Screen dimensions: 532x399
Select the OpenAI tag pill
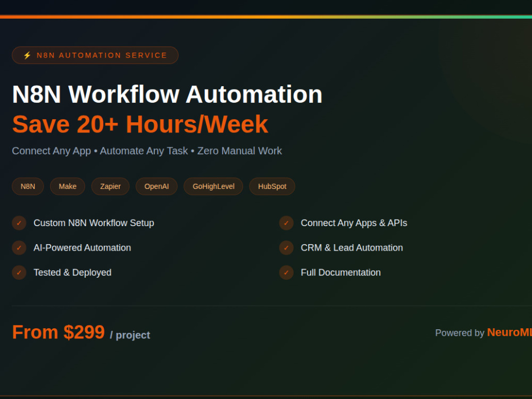(x=156, y=186)
